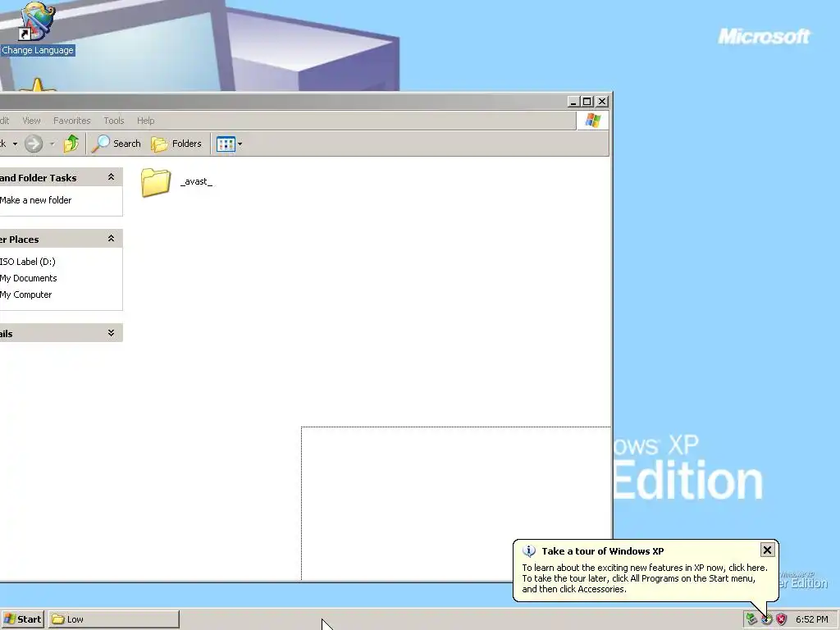Open the Favorites menu

(72, 121)
